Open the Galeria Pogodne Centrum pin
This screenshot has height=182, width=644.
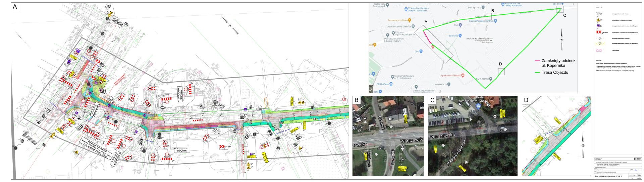click(x=495, y=21)
